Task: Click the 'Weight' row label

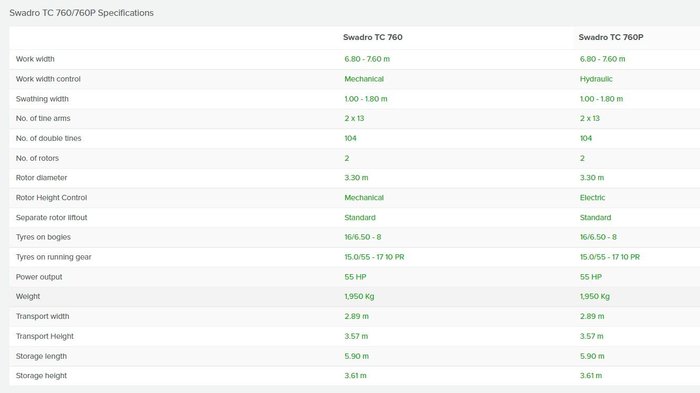Action: pyautogui.click(x=28, y=297)
